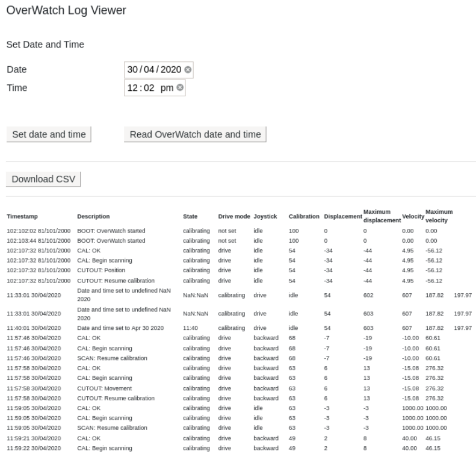The height and width of the screenshot is (454, 476).
Task: Click the 11:40 state cell
Action: coord(190,328)
